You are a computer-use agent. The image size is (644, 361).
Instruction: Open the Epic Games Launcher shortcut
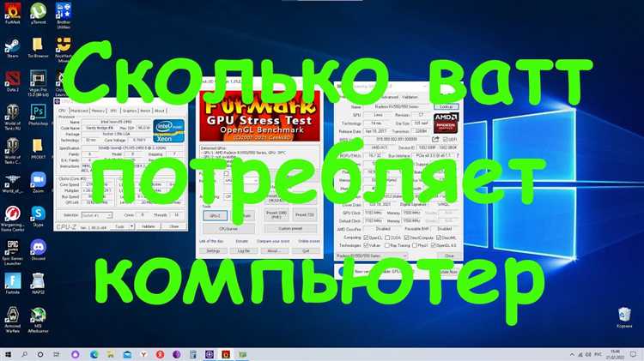click(x=12, y=253)
